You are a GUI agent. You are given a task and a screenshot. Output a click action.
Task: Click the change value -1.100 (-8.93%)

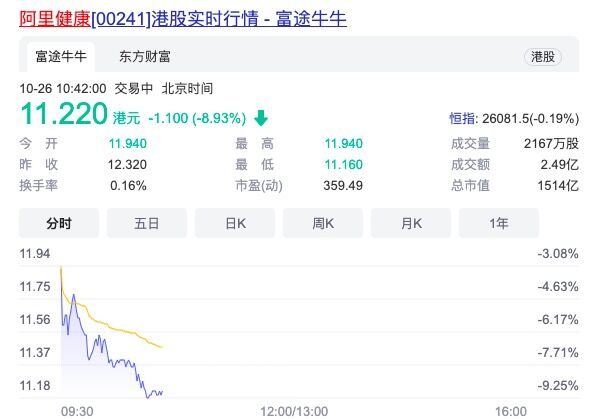(x=197, y=118)
